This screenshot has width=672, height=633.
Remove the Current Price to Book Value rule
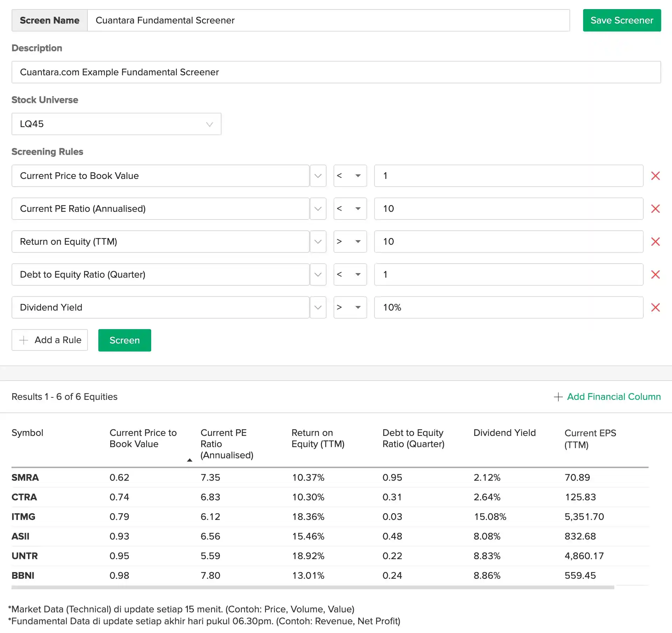coord(655,176)
